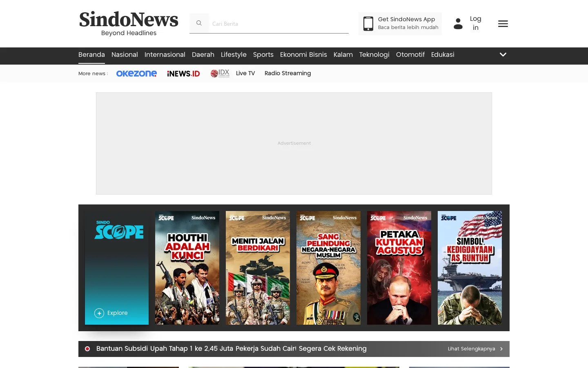Open Ekonomi Bisnis section

pyautogui.click(x=303, y=55)
